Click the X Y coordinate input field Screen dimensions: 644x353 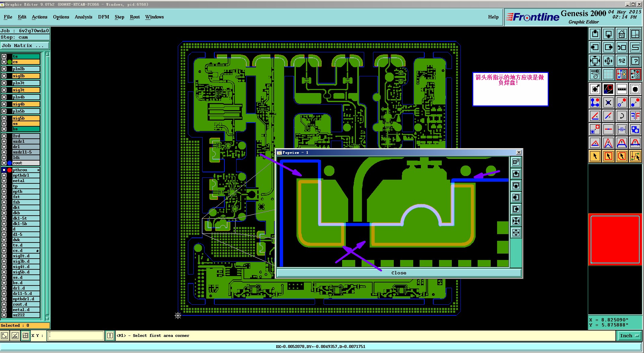point(76,336)
